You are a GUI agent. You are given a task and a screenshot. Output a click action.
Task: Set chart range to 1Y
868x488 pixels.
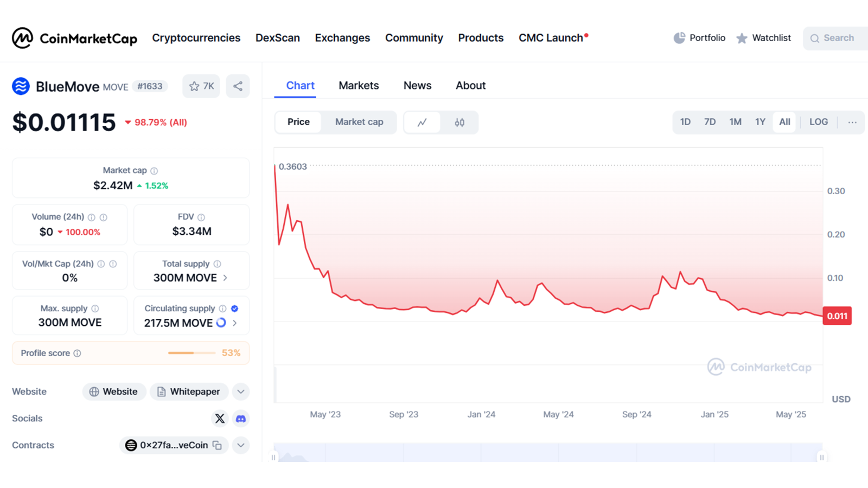coord(760,122)
